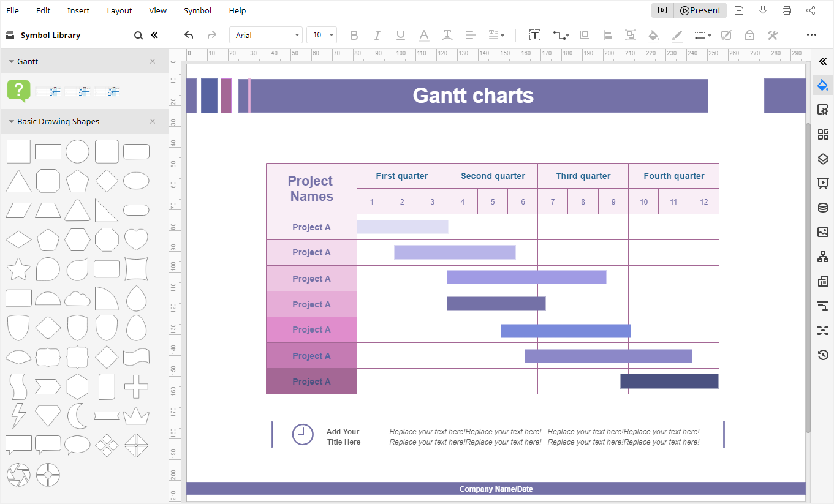The height and width of the screenshot is (504, 834).
Task: Click the Present button
Action: coord(700,10)
